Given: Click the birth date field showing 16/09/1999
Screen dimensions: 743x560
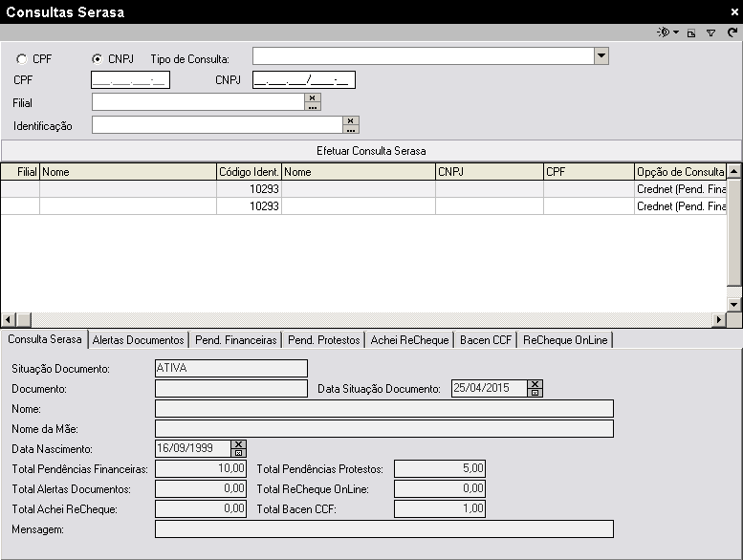Looking at the screenshot, I should click(x=193, y=448).
